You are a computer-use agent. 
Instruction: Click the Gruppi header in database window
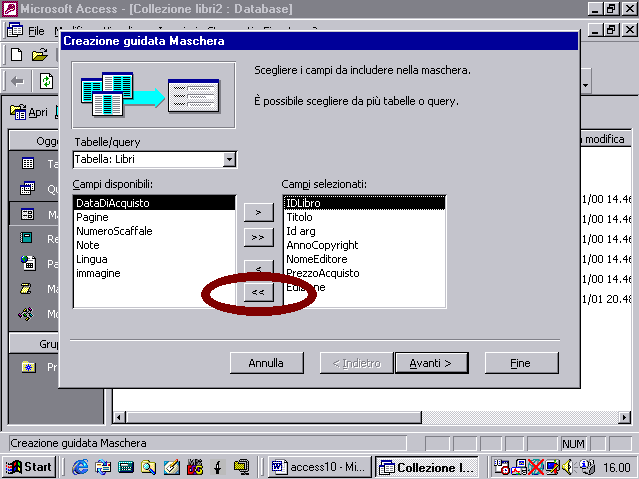pyautogui.click(x=34, y=344)
